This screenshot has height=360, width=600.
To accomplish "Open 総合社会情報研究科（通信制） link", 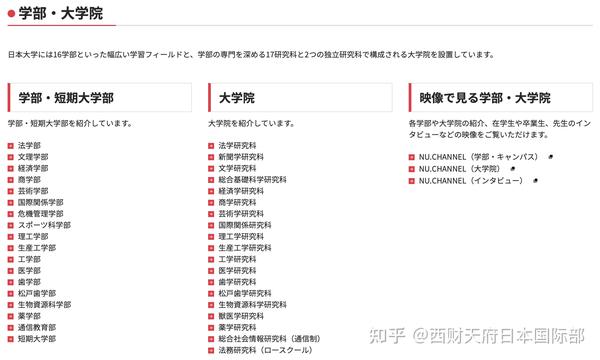I will click(270, 339).
